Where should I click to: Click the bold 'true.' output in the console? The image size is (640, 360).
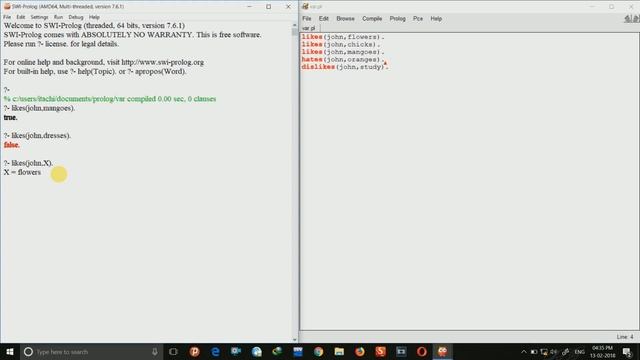(x=11, y=118)
